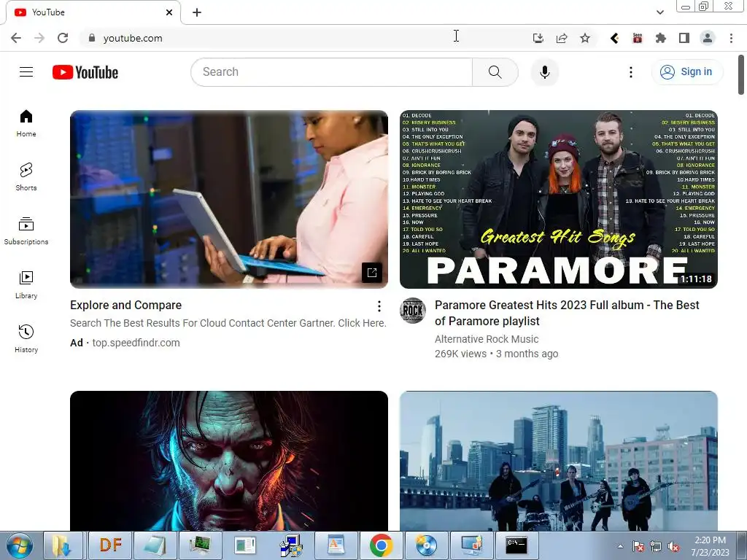The height and width of the screenshot is (560, 747).
Task: Go to Home in the sidebar
Action: [x=26, y=123]
